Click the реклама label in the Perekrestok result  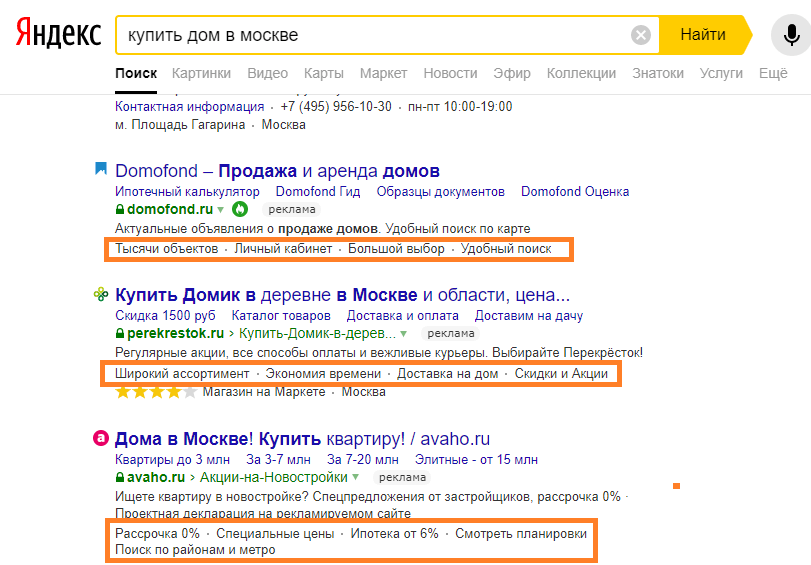click(x=451, y=334)
